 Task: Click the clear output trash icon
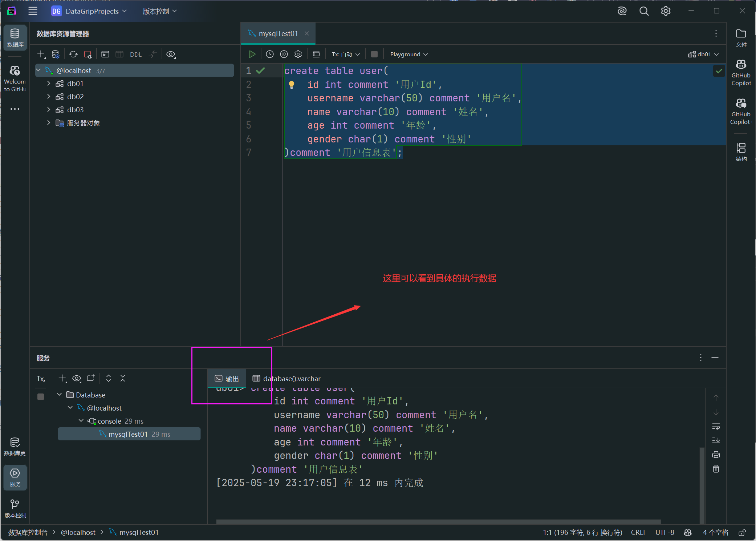pyautogui.click(x=716, y=469)
